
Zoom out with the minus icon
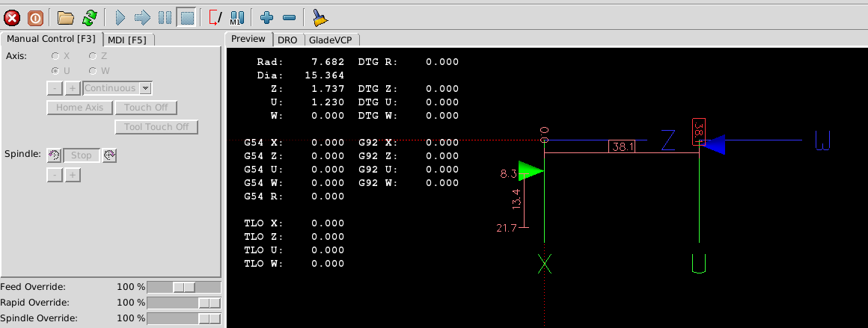tap(289, 16)
